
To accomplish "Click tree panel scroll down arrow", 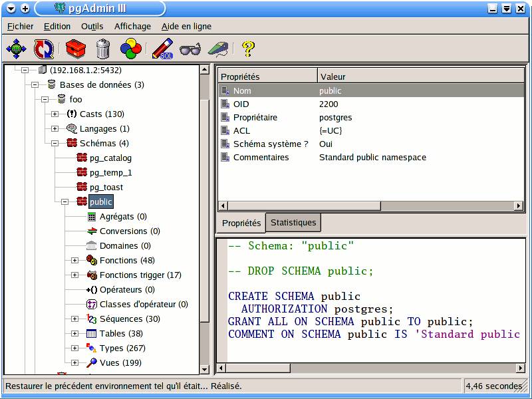I will [205, 370].
